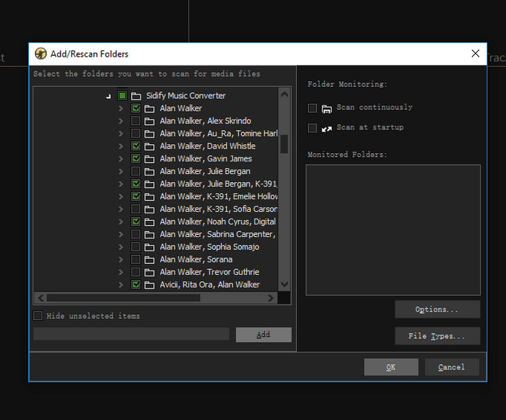506x420 pixels.
Task: Click folder icon beside Alan Walker, David Whistle
Action: click(x=149, y=146)
